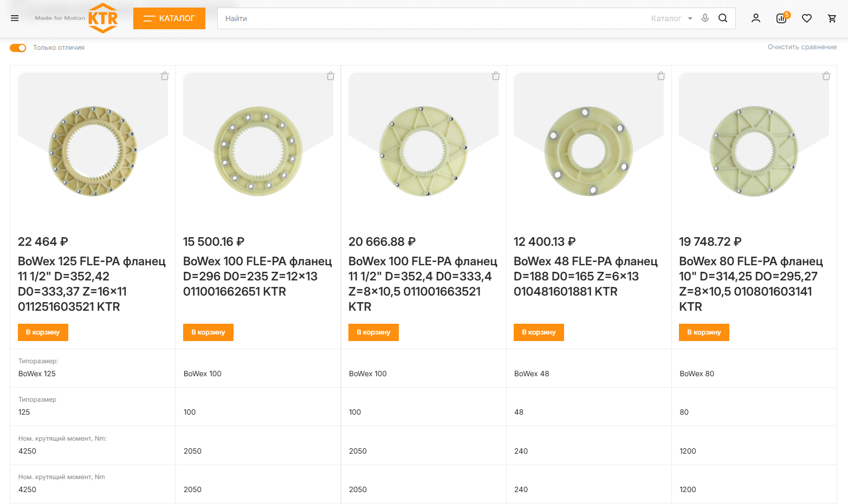Click 'Очистить сравнение' link
Viewport: 848px width, 504px height.
[802, 47]
